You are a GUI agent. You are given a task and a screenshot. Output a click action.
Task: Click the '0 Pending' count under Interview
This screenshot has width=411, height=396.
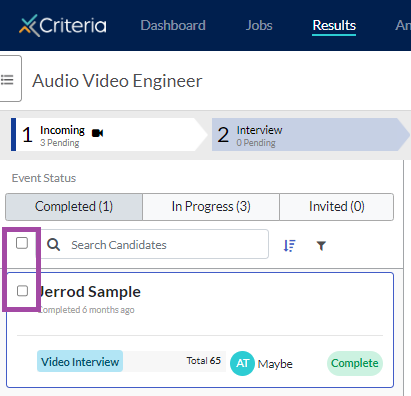[256, 143]
